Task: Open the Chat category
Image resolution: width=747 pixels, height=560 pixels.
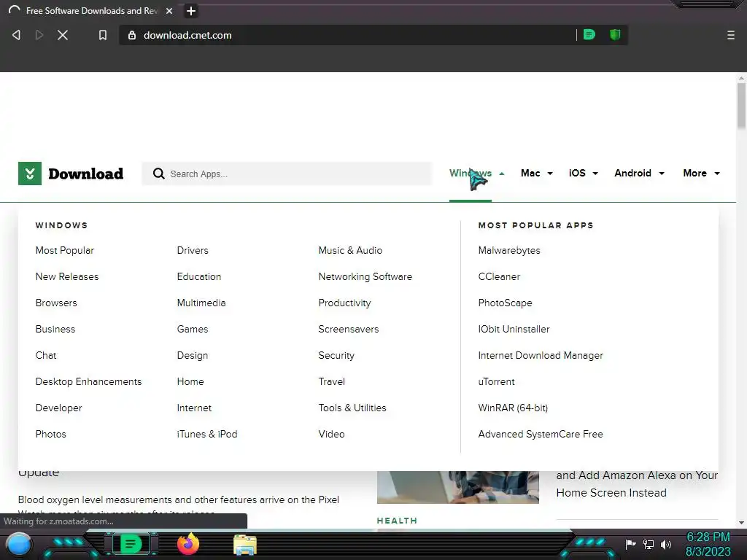Action: point(46,355)
